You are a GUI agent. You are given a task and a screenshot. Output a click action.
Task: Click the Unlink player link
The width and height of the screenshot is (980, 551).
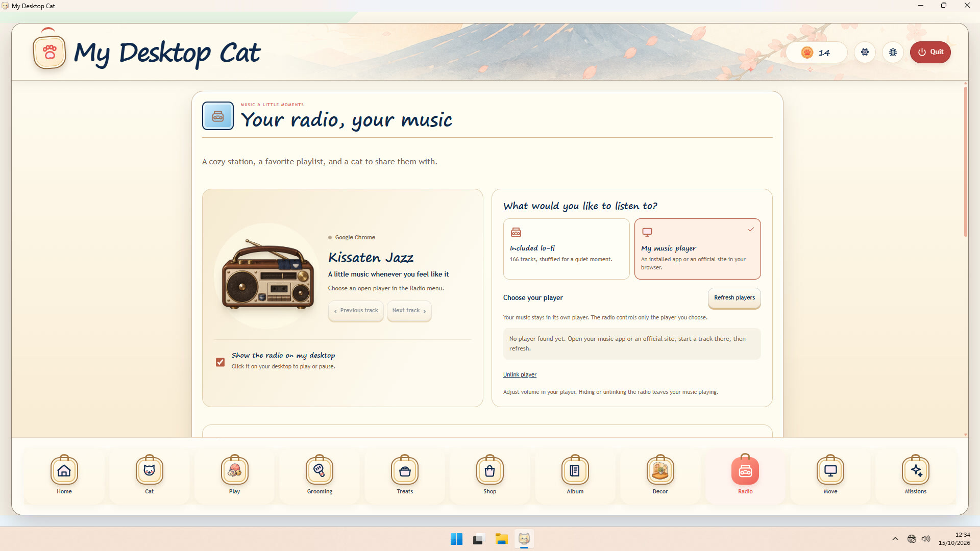(520, 374)
